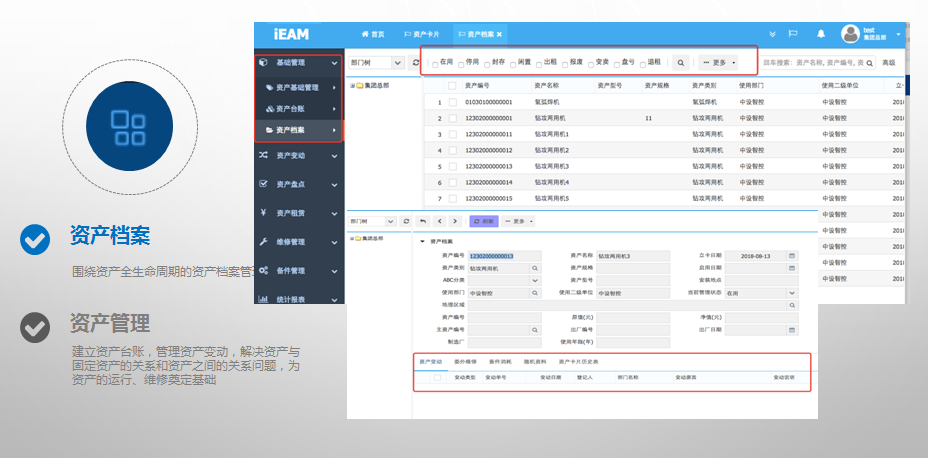Check the 在用 filter checkbox
This screenshot has width=928, height=458.
[435, 63]
